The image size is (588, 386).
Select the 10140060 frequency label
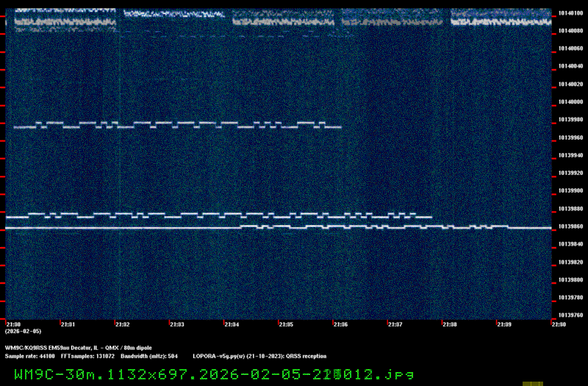570,49
